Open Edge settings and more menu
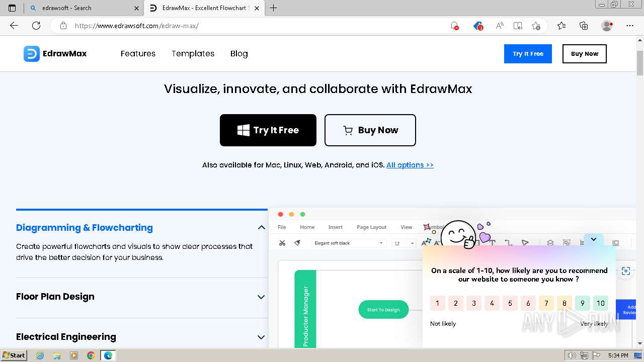 (x=630, y=26)
